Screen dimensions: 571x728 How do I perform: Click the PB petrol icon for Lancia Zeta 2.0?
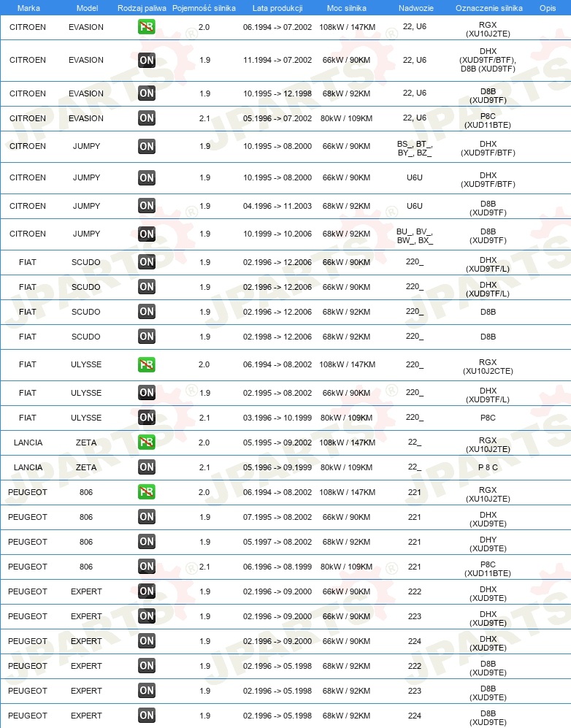click(147, 442)
